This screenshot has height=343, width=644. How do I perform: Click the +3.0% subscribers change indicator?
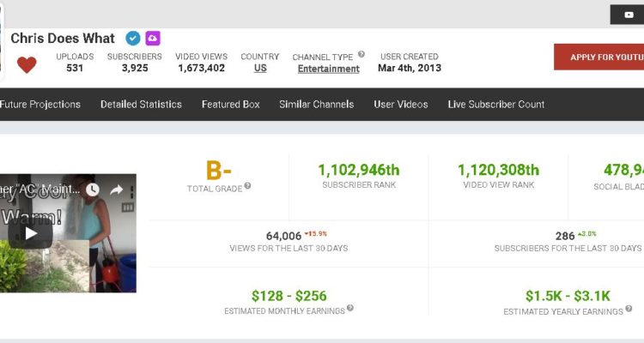pyautogui.click(x=587, y=234)
